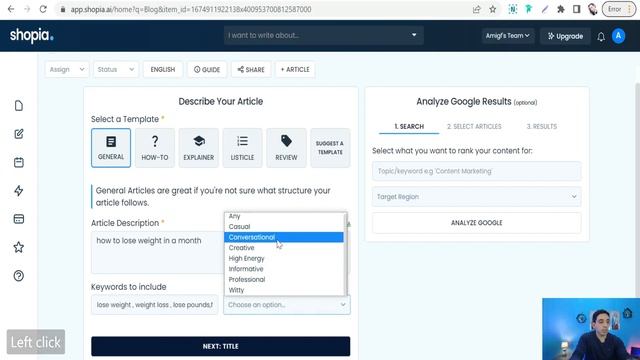The width and height of the screenshot is (640, 360).
Task: Open the edit/write icon in sidebar
Action: [x=19, y=134]
